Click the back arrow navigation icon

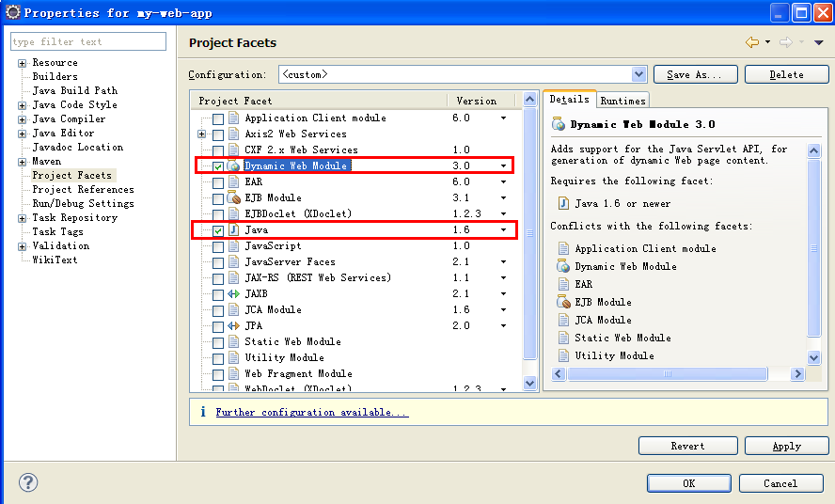tap(752, 42)
